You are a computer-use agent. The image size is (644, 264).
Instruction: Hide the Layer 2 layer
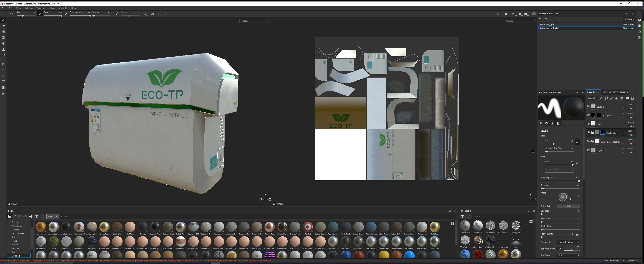[588, 106]
